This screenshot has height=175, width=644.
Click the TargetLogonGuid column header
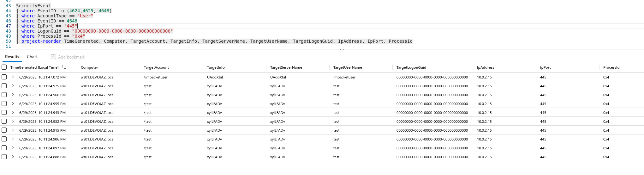pos(411,67)
